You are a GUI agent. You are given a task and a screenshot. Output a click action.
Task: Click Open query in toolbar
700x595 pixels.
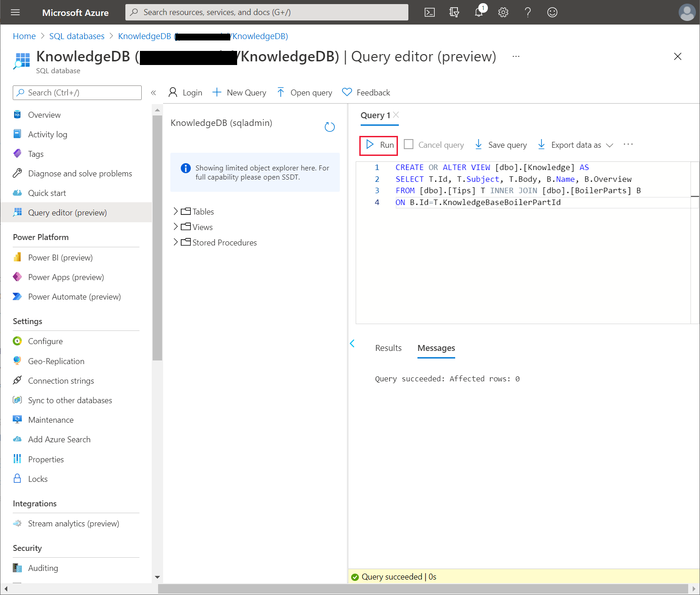(x=304, y=93)
